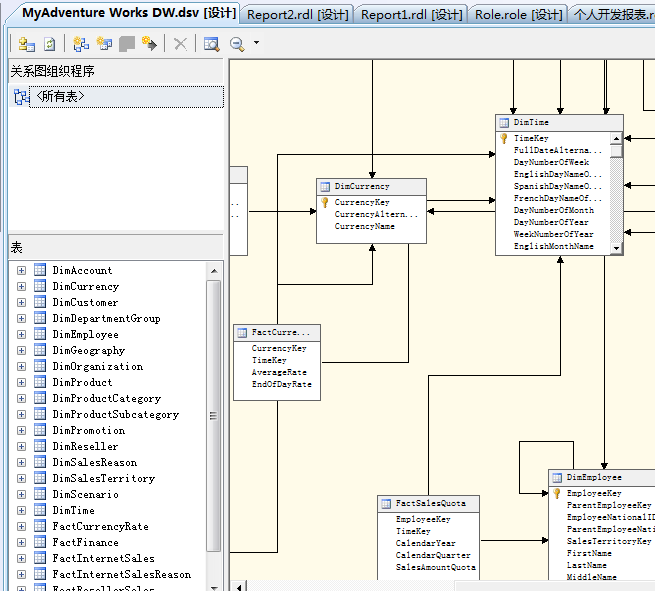Image resolution: width=655 pixels, height=591 pixels.
Task: Click the DimTime column list scroll-down arrow
Action: tap(616, 248)
